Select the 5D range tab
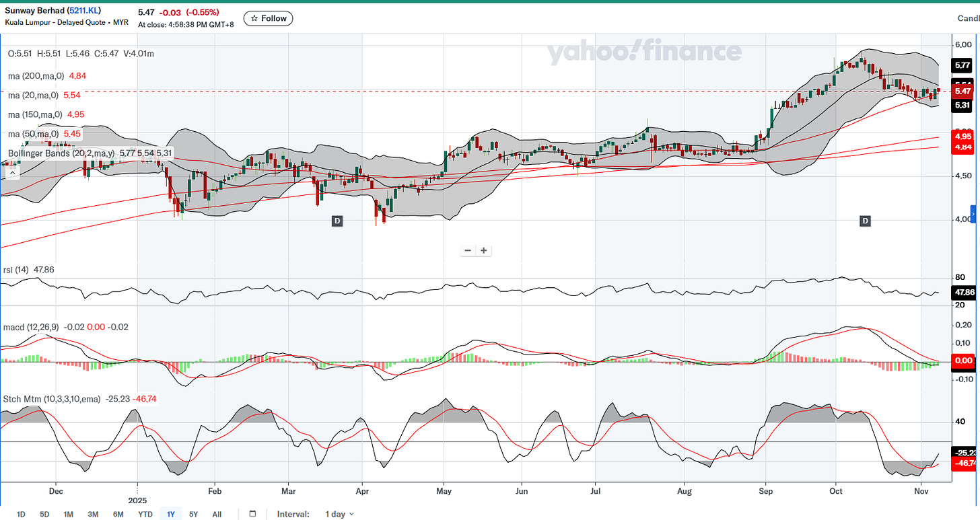The width and height of the screenshot is (980, 520). pos(44,514)
